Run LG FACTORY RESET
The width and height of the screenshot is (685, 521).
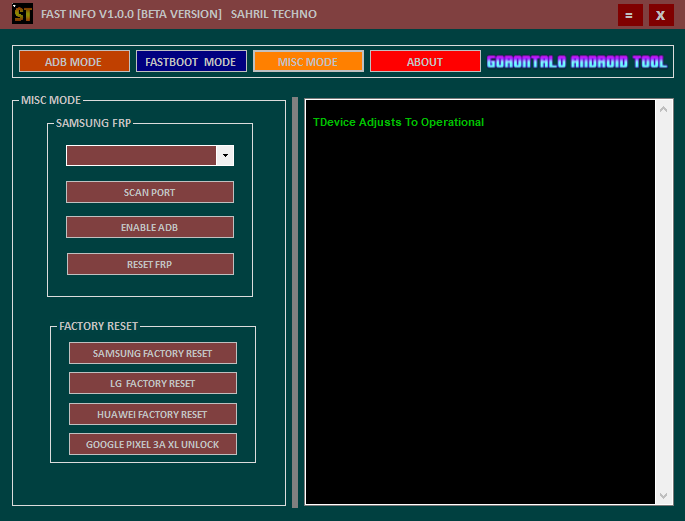click(x=152, y=383)
